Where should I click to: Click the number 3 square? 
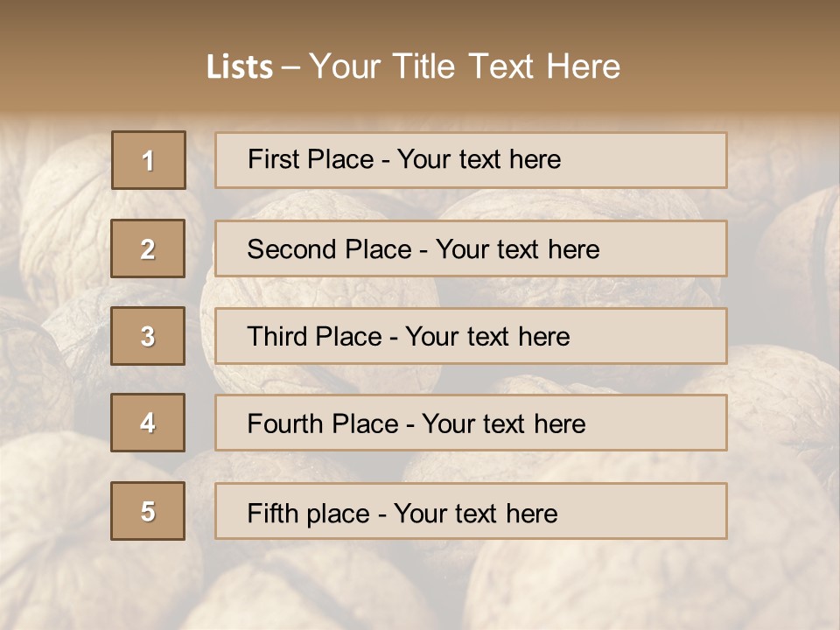pos(148,336)
